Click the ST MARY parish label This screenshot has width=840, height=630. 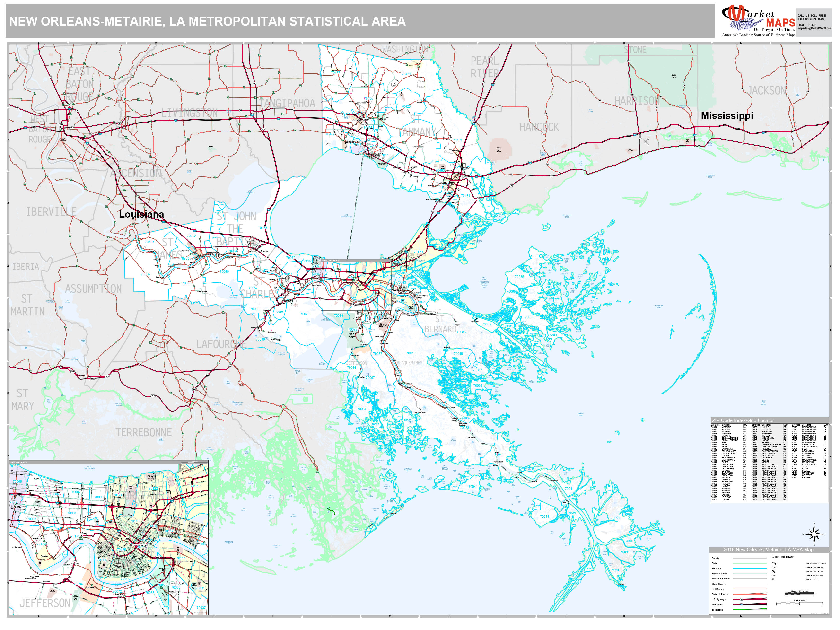pos(22,400)
